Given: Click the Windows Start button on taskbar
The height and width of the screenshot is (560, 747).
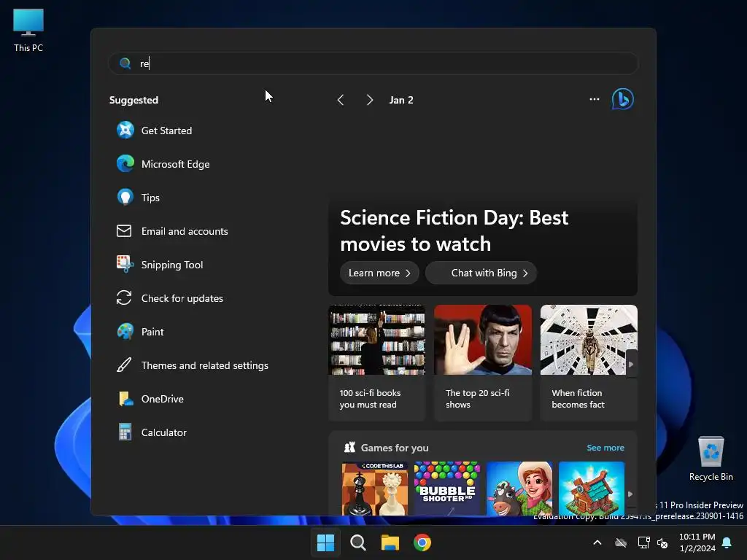Looking at the screenshot, I should [x=326, y=542].
